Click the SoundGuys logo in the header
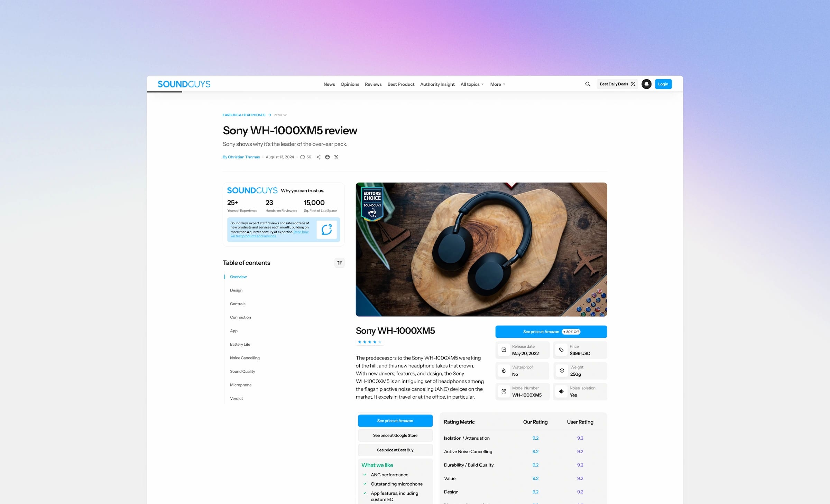Viewport: 830px width, 504px height. pos(184,84)
